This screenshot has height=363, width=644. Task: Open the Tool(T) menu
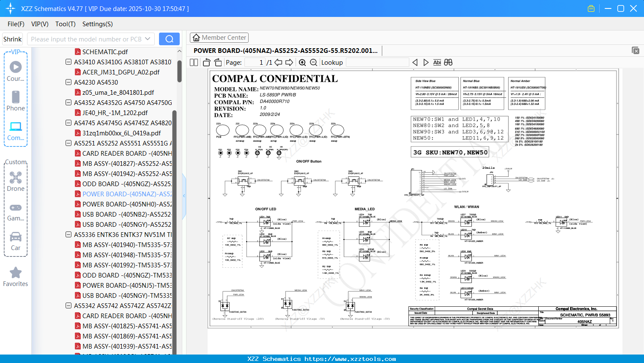click(x=66, y=24)
